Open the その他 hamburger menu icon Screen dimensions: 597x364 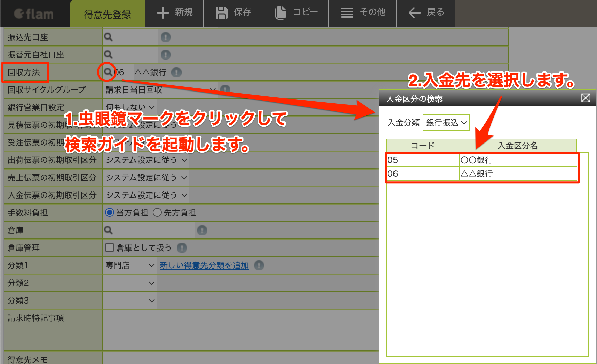[347, 13]
